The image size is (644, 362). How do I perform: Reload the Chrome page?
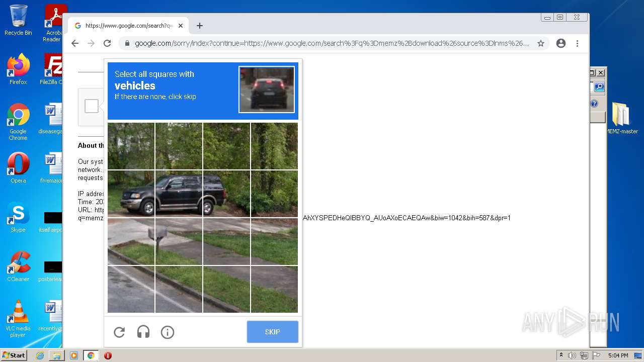(x=107, y=43)
